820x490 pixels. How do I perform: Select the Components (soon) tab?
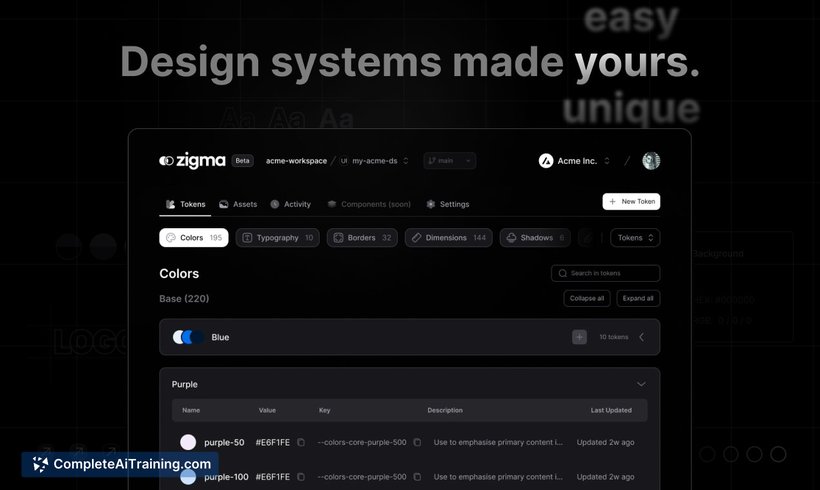click(x=369, y=204)
